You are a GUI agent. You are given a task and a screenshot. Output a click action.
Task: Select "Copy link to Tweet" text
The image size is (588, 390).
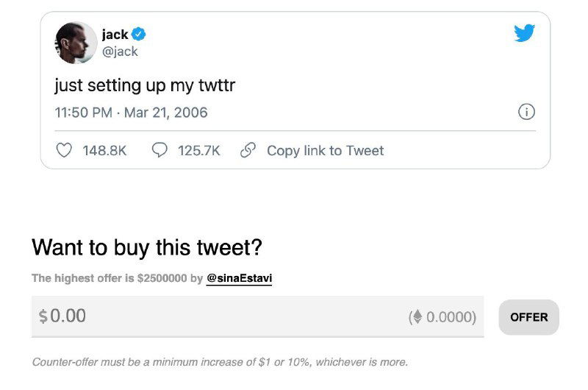pos(325,151)
